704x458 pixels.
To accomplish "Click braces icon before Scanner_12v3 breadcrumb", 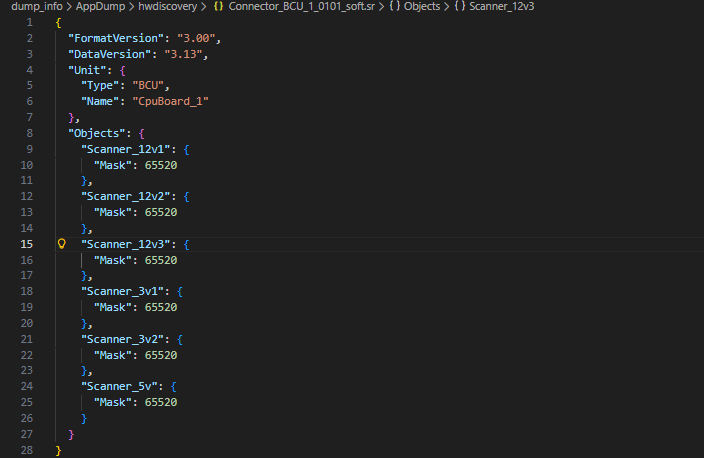I will coord(459,6).
